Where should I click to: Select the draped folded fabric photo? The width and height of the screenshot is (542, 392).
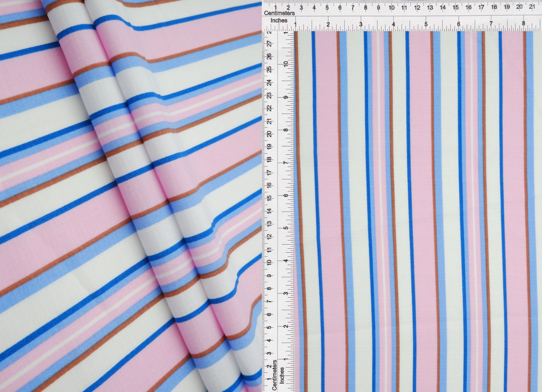tap(131, 196)
